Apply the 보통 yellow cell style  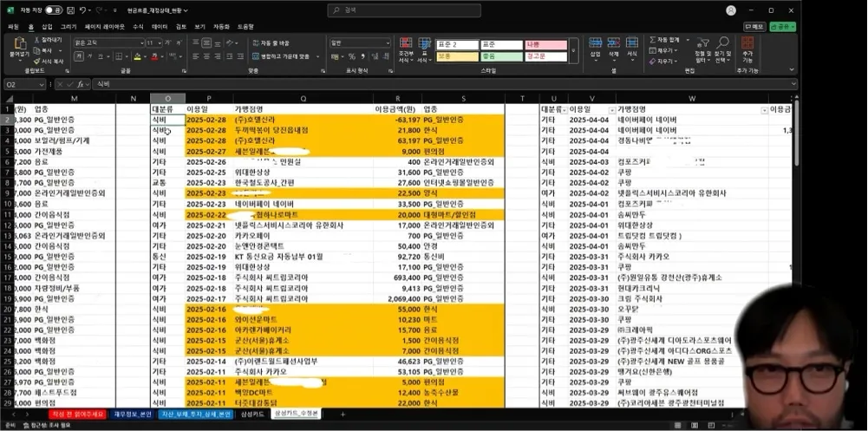(457, 56)
